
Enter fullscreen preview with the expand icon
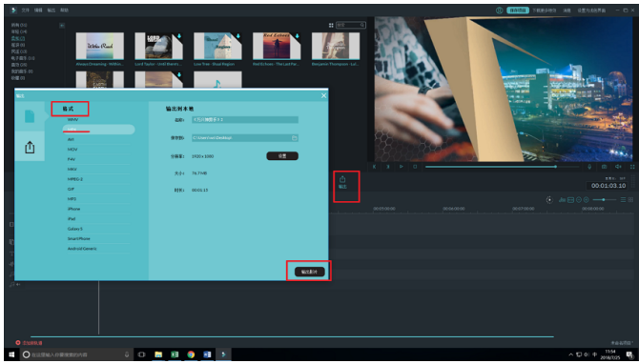(x=632, y=167)
